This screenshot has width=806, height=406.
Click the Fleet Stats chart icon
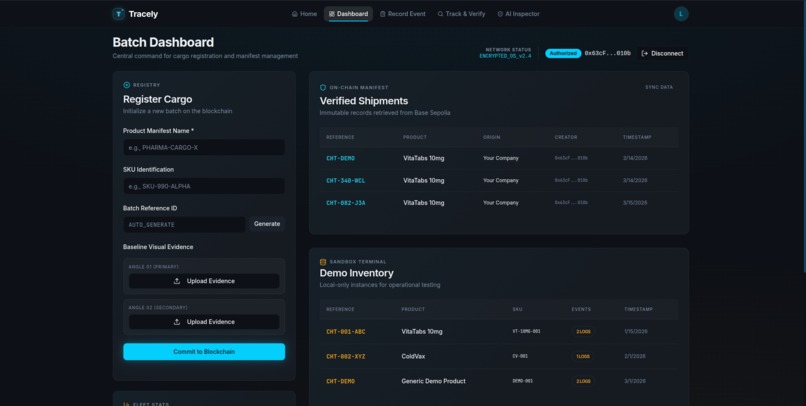coord(126,404)
